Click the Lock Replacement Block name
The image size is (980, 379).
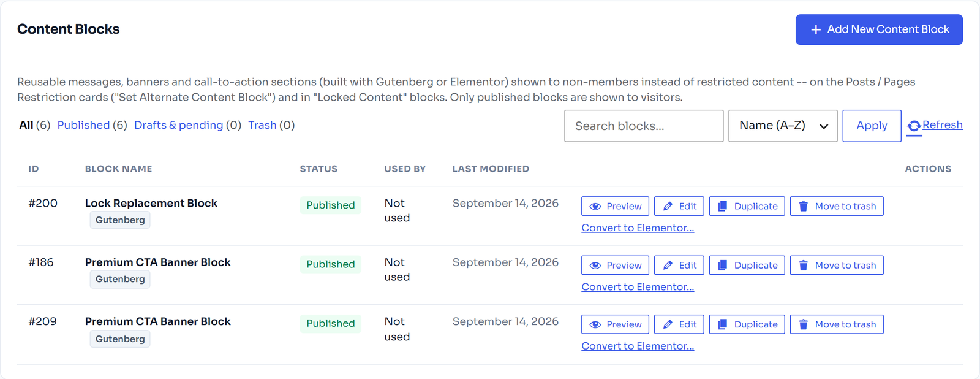pos(151,203)
